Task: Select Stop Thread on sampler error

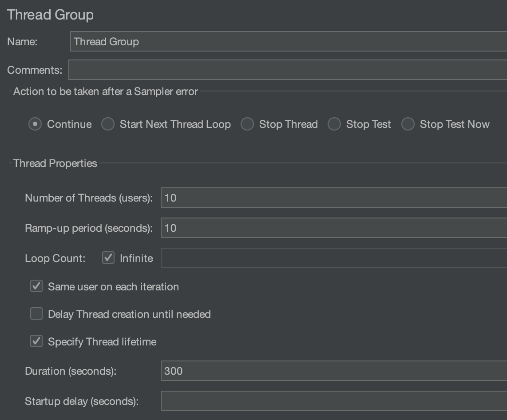Action: [x=247, y=124]
